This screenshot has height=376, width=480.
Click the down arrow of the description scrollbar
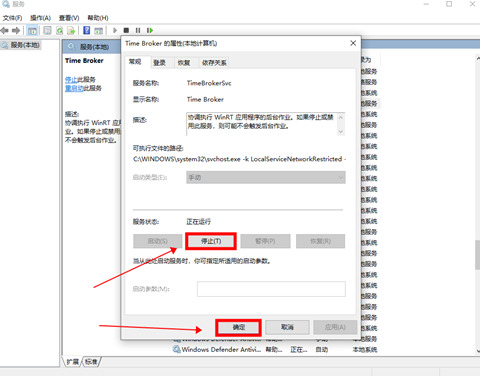pos(340,131)
